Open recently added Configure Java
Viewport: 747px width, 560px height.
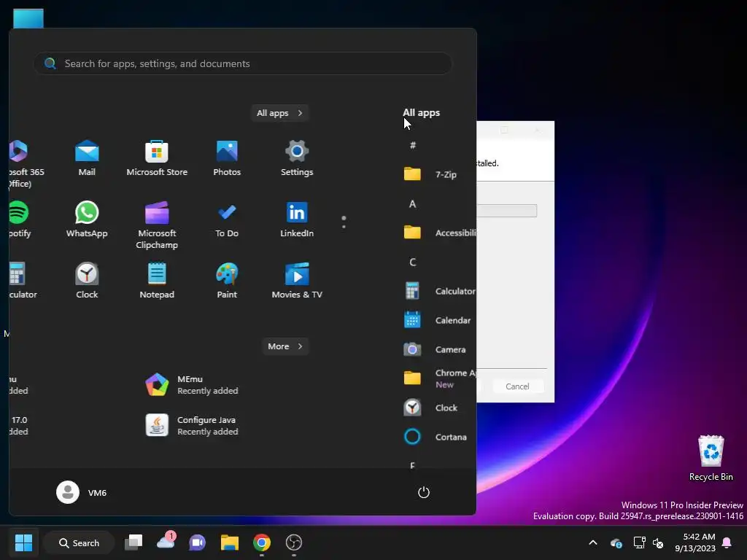point(192,426)
